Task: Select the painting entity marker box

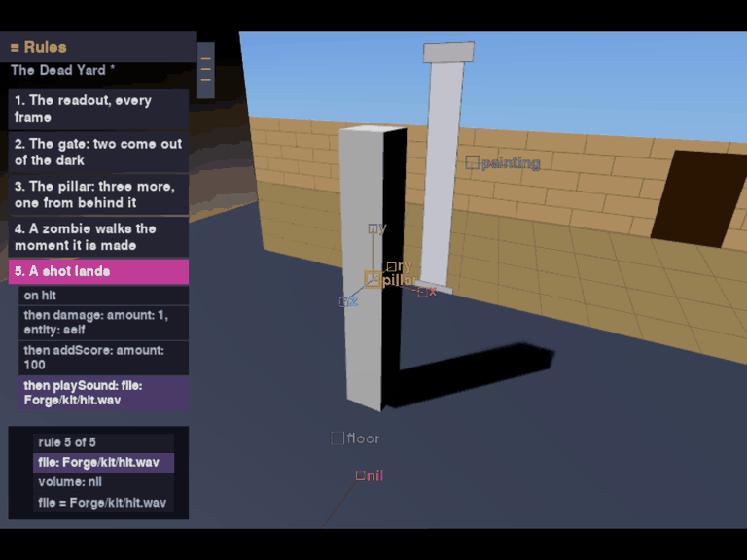Action: point(472,162)
